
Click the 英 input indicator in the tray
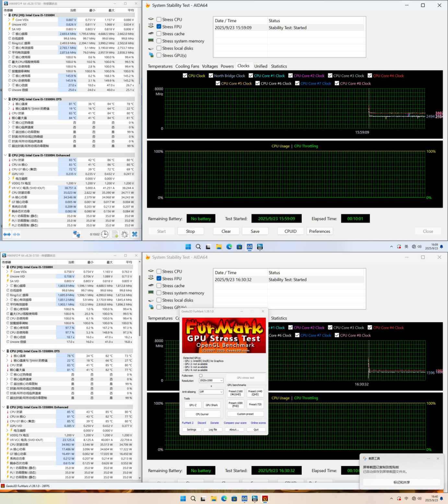pos(406,247)
